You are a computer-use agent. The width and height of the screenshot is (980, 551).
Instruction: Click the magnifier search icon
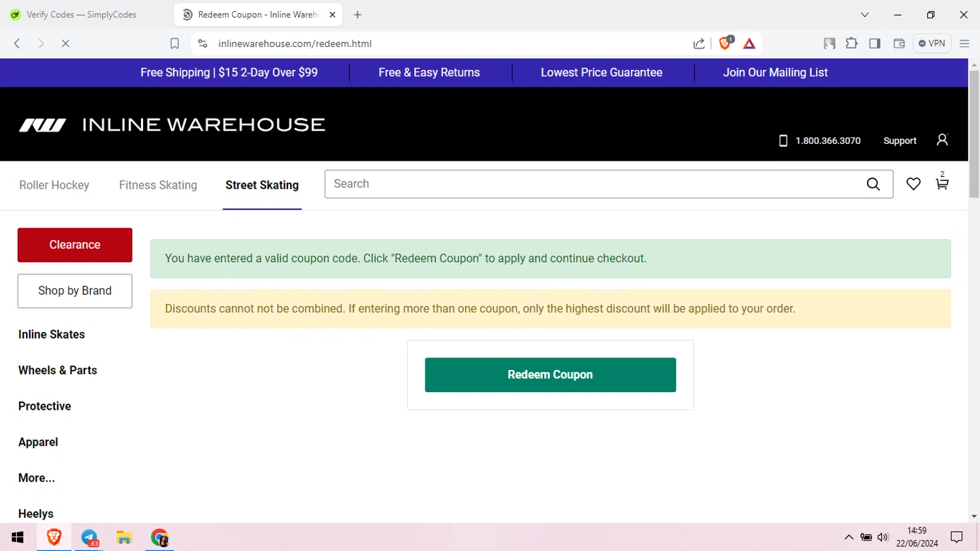tap(873, 184)
